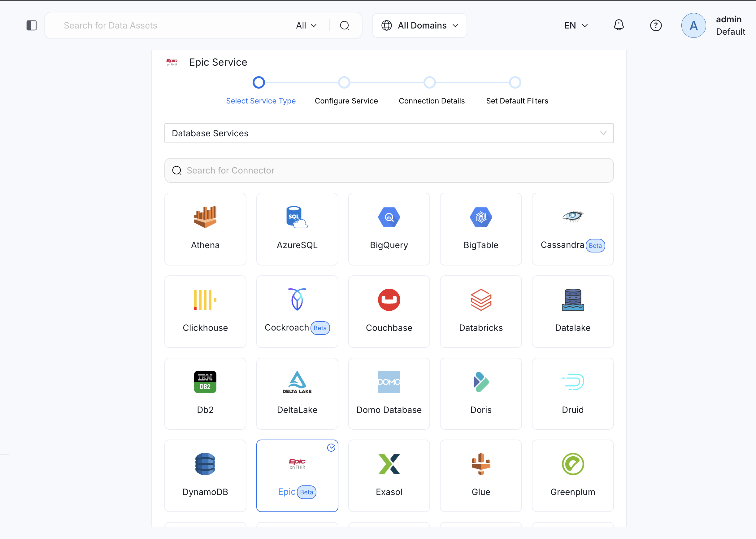The width and height of the screenshot is (756, 539).
Task: Click the search magnifier icon in top bar
Action: click(345, 25)
